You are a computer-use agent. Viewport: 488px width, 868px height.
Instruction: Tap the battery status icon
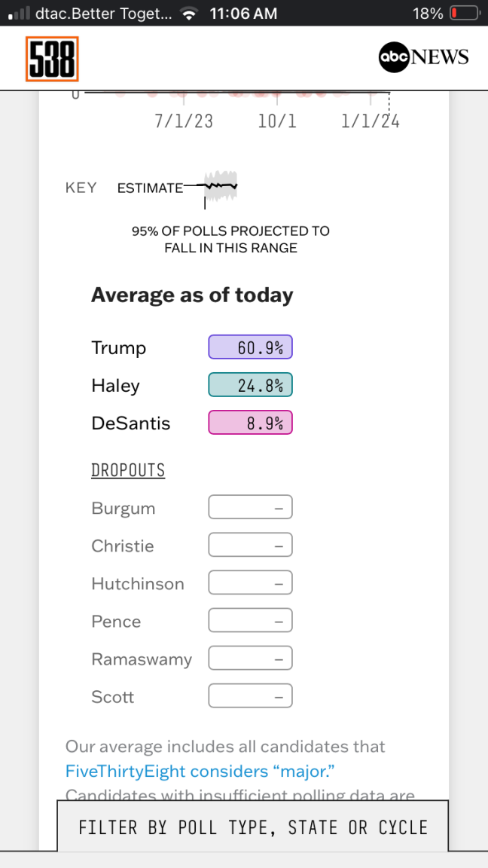coord(464,13)
